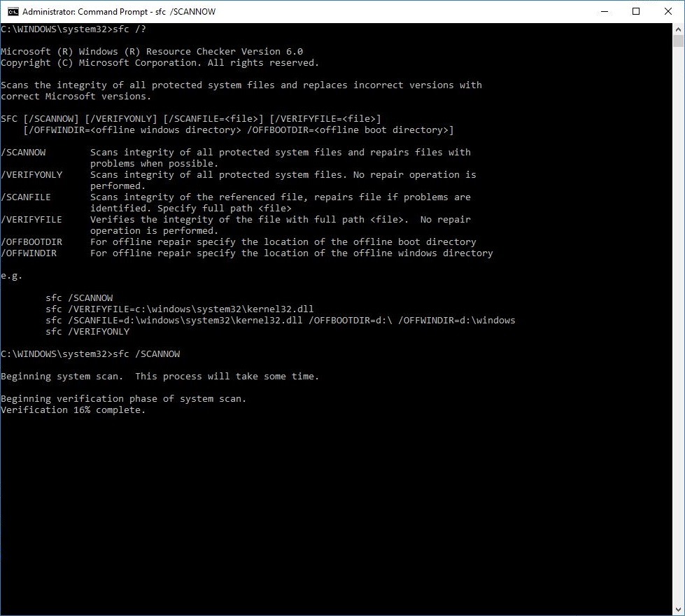685x616 pixels.
Task: Click the '/VERIFYONLY' option description row
Action: click(239, 180)
